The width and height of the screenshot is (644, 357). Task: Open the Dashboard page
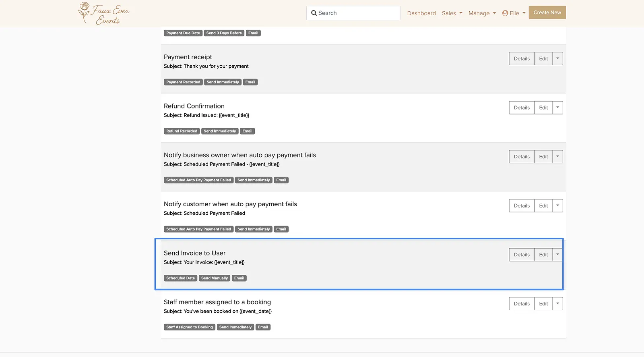click(421, 13)
